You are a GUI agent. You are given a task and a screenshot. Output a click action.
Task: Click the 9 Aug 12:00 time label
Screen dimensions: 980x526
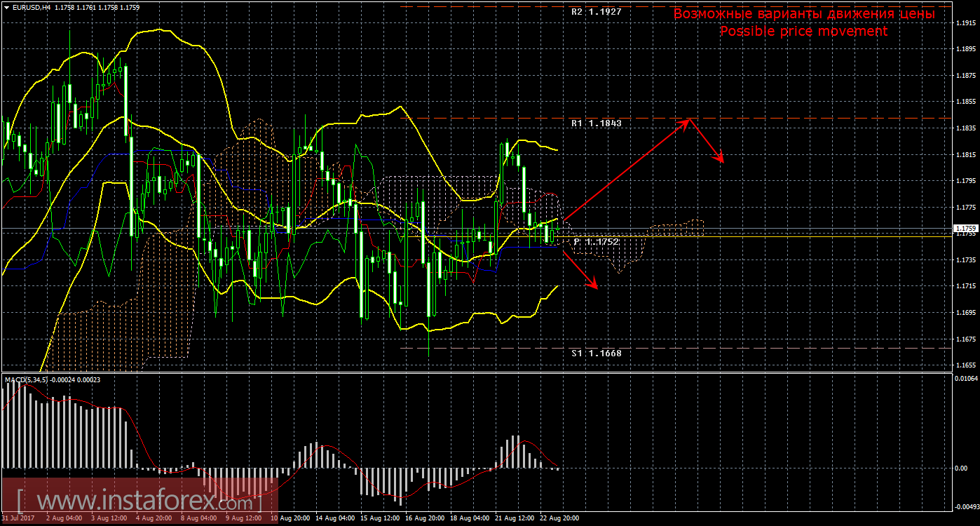tap(243, 518)
